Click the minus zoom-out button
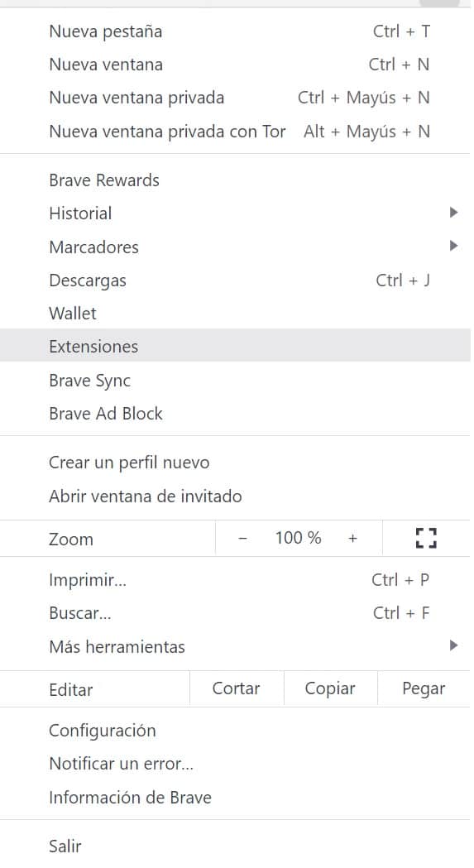Image resolution: width=474 pixels, height=868 pixels. point(242,539)
